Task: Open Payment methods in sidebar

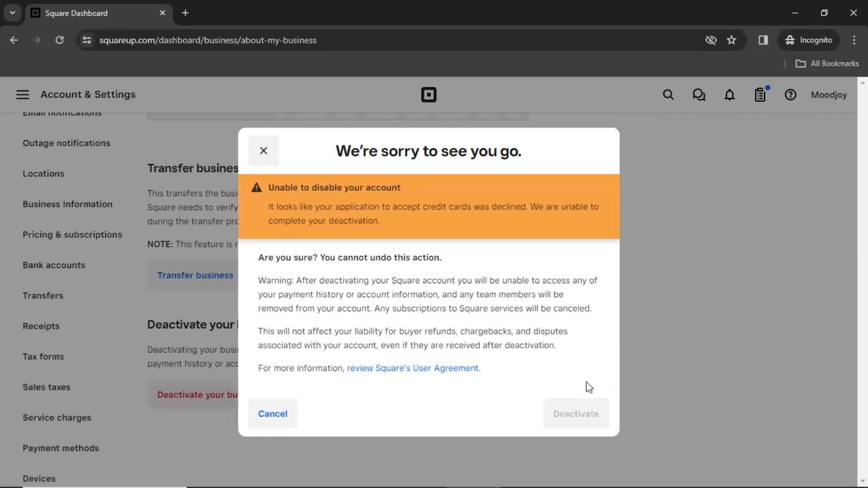Action: point(61,448)
